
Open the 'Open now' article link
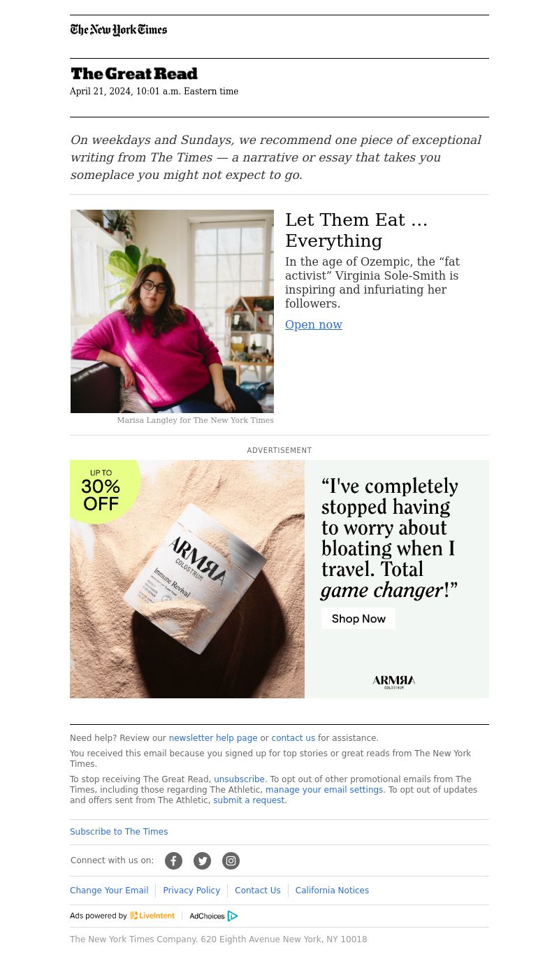pyautogui.click(x=314, y=324)
